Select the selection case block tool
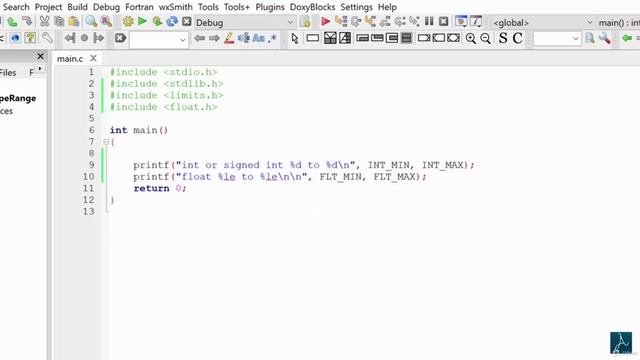 coord(345,38)
